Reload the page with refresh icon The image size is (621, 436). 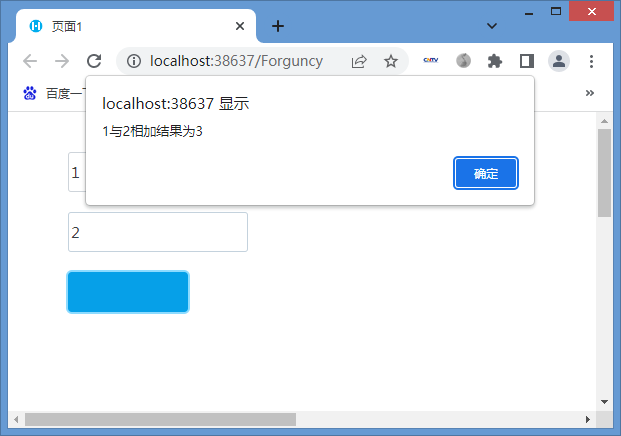(x=94, y=61)
